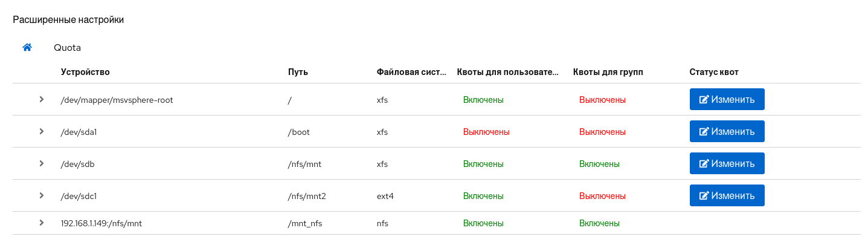Expand the /dev/sda1 row details
This screenshot has width=868, height=245.
[42, 131]
